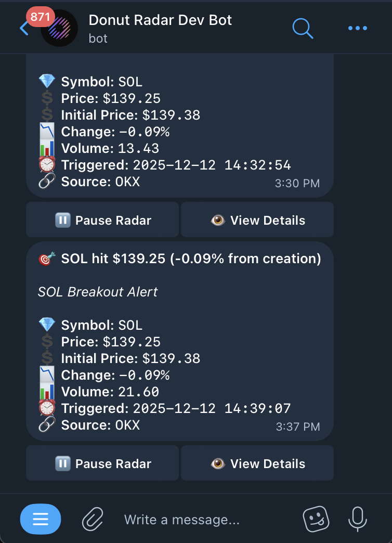
Task: Open the Donut Radar Dev Bot profile title
Action: click(x=160, y=20)
